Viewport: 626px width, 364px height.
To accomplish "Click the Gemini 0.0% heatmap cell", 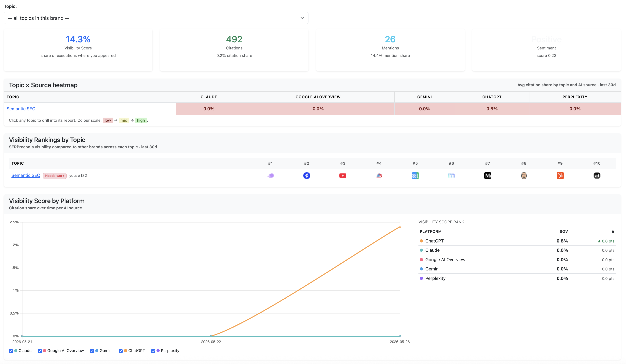I will click(424, 109).
